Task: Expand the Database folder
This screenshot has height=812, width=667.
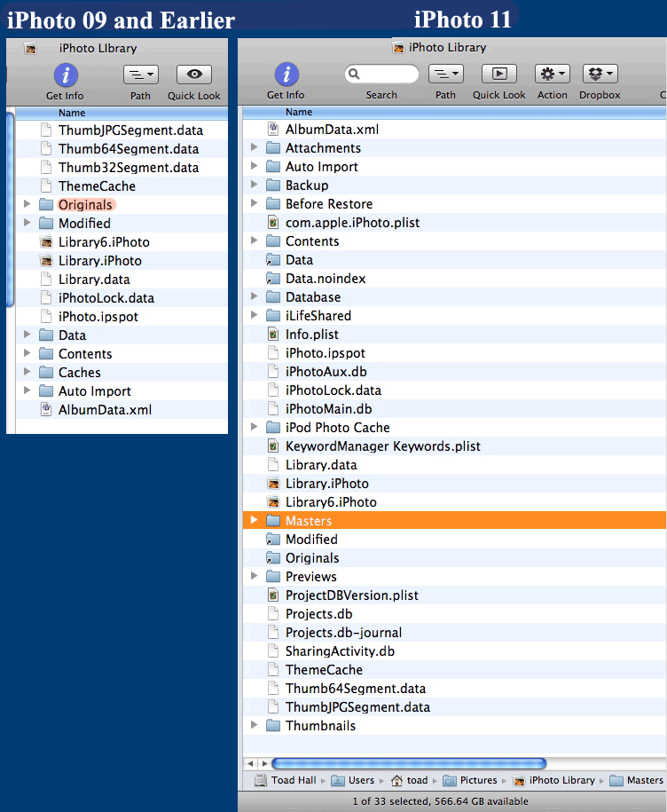Action: pos(254,296)
